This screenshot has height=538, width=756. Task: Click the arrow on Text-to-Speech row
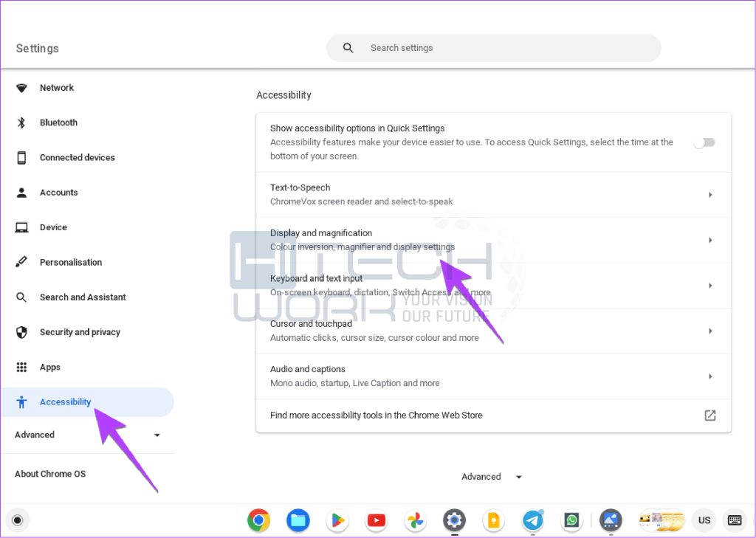710,195
